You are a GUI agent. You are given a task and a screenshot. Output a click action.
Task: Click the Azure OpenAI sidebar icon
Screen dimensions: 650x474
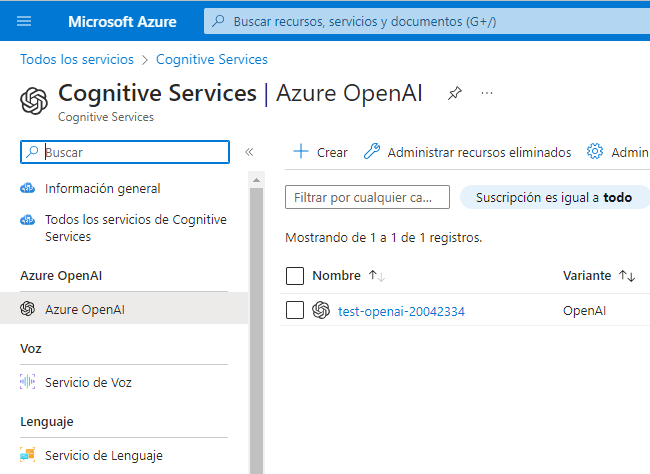(28, 309)
